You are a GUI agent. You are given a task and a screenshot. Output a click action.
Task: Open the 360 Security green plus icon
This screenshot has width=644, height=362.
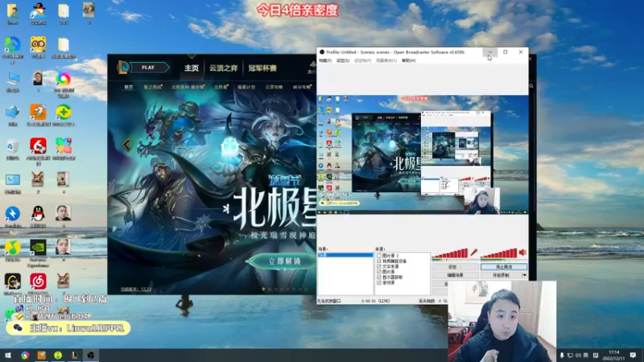point(64,113)
